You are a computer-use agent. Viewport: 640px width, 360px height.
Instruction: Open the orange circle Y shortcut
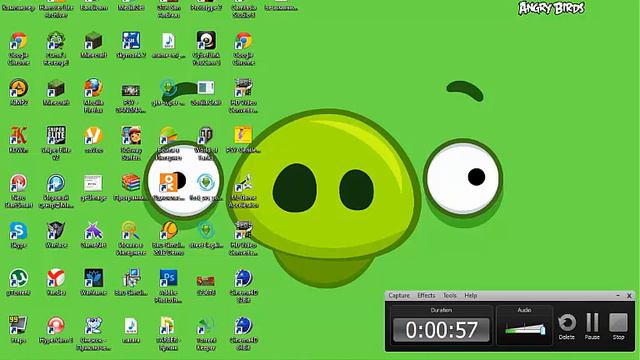point(93,136)
